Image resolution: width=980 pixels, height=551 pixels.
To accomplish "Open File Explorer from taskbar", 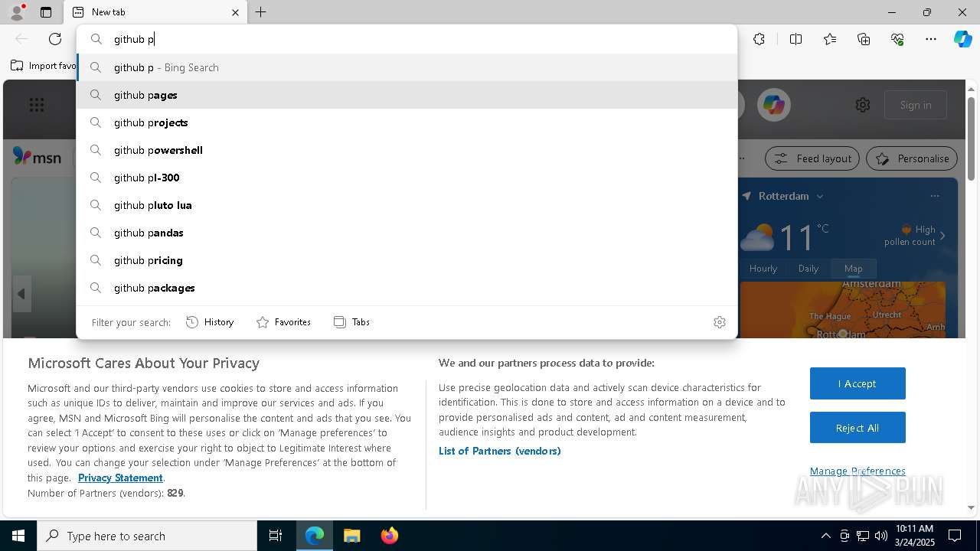I will pyautogui.click(x=351, y=536).
